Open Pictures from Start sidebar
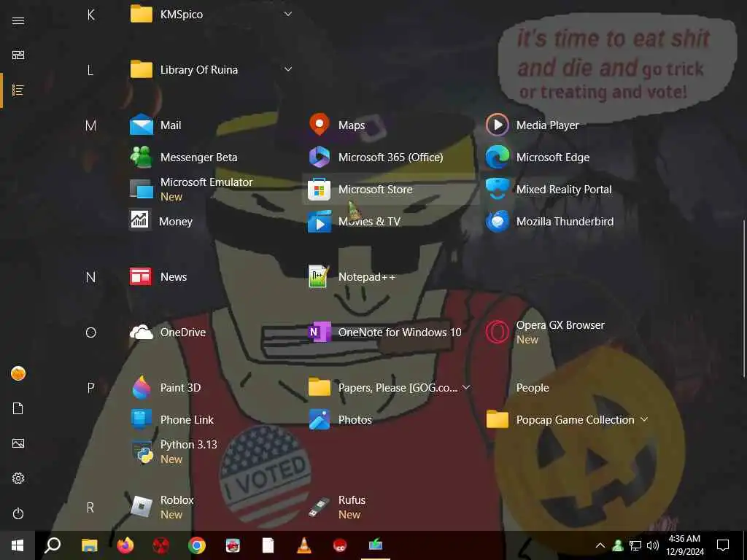The height and width of the screenshot is (560, 747). coord(18,443)
